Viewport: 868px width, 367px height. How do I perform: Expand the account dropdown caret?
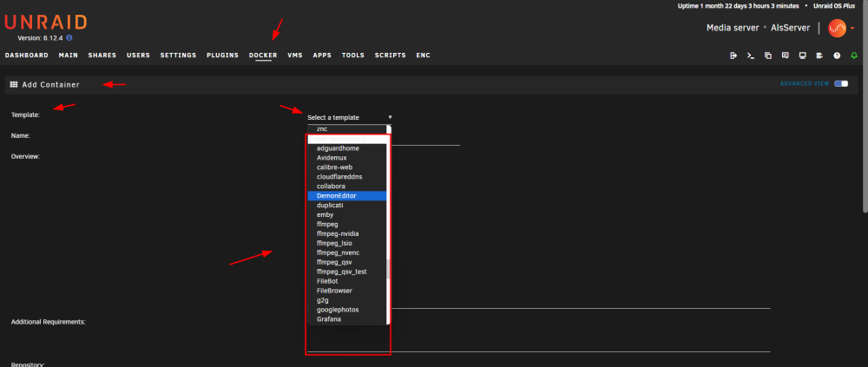852,29
